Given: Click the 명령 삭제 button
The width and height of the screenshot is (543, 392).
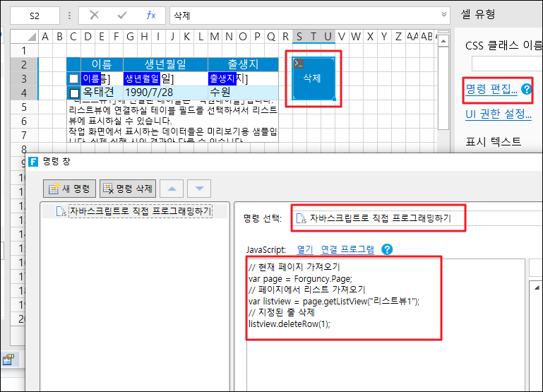Looking at the screenshot, I should [x=128, y=188].
